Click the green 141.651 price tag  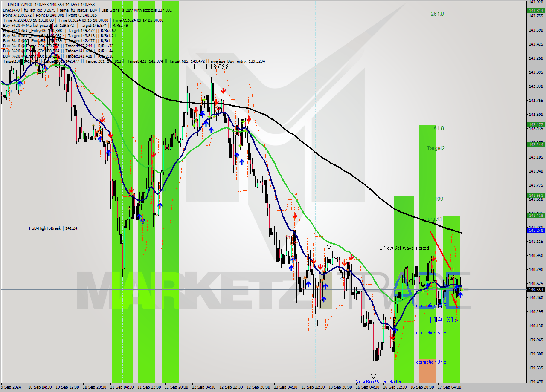[x=536, y=195]
